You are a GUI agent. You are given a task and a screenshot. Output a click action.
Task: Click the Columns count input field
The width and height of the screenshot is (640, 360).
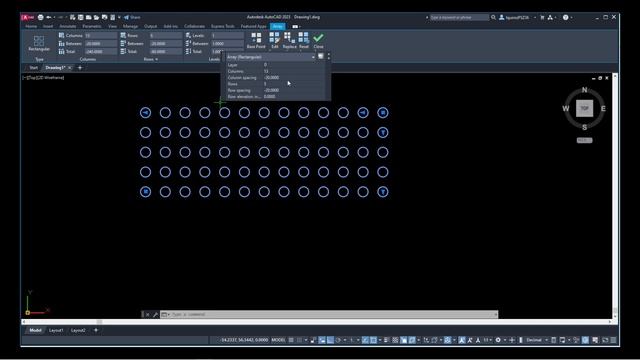tap(100, 36)
